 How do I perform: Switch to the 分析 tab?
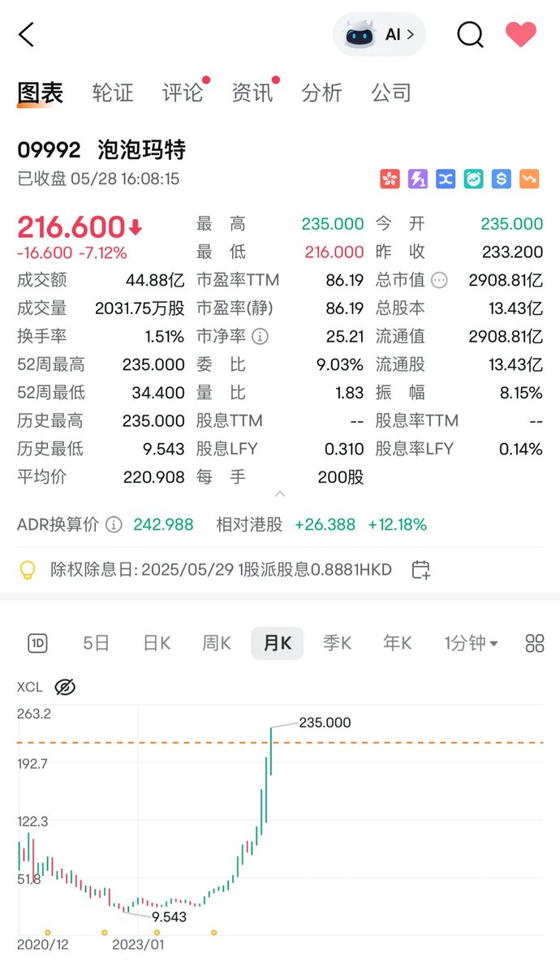pyautogui.click(x=321, y=93)
